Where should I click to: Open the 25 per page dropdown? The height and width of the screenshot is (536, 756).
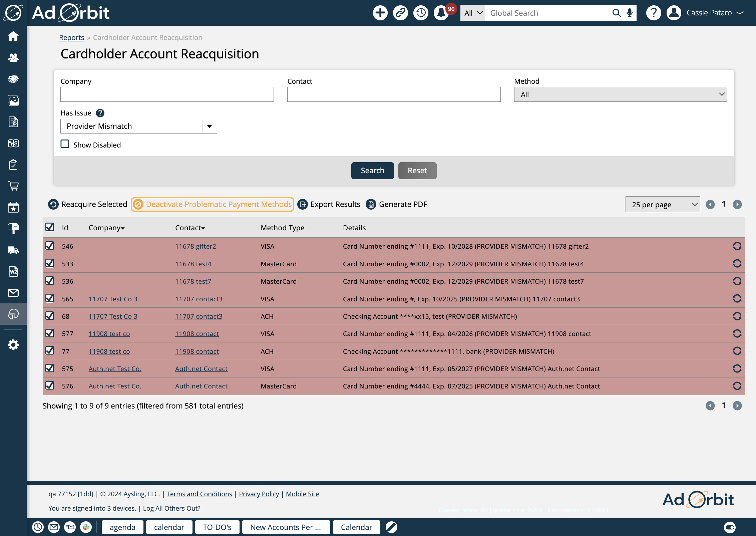tap(662, 205)
